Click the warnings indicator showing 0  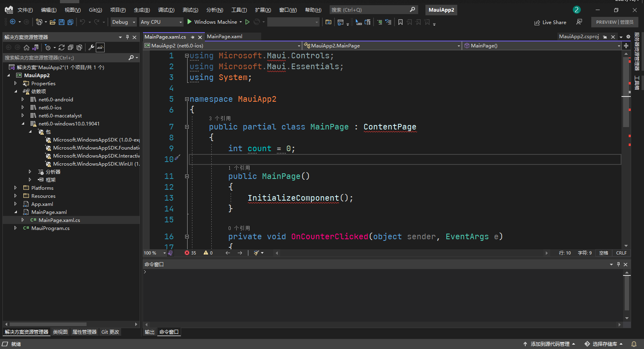tap(208, 253)
